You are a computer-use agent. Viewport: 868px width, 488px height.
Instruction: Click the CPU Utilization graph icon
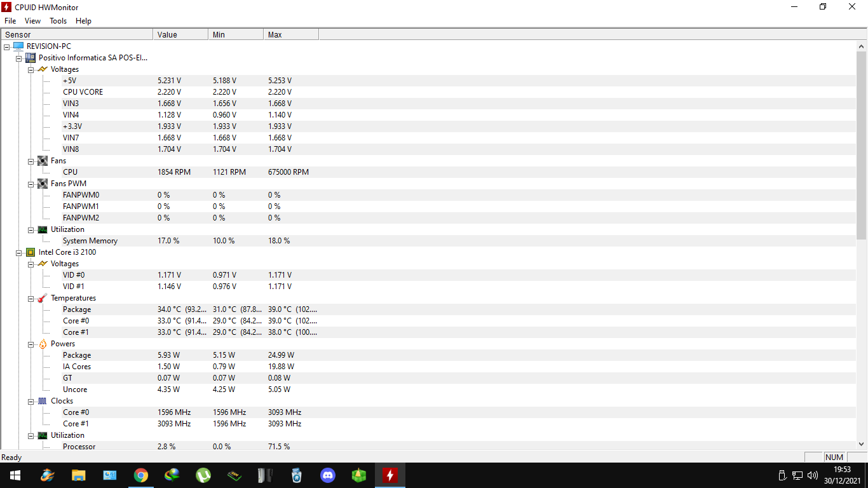point(43,435)
